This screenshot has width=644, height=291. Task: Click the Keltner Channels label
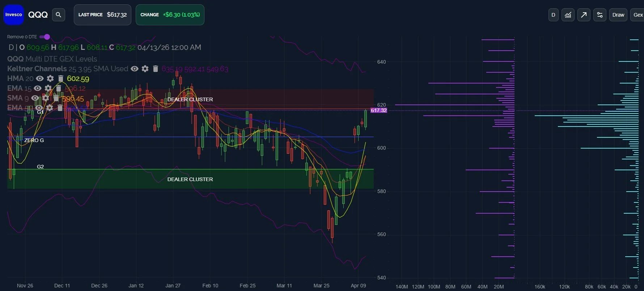coord(37,69)
